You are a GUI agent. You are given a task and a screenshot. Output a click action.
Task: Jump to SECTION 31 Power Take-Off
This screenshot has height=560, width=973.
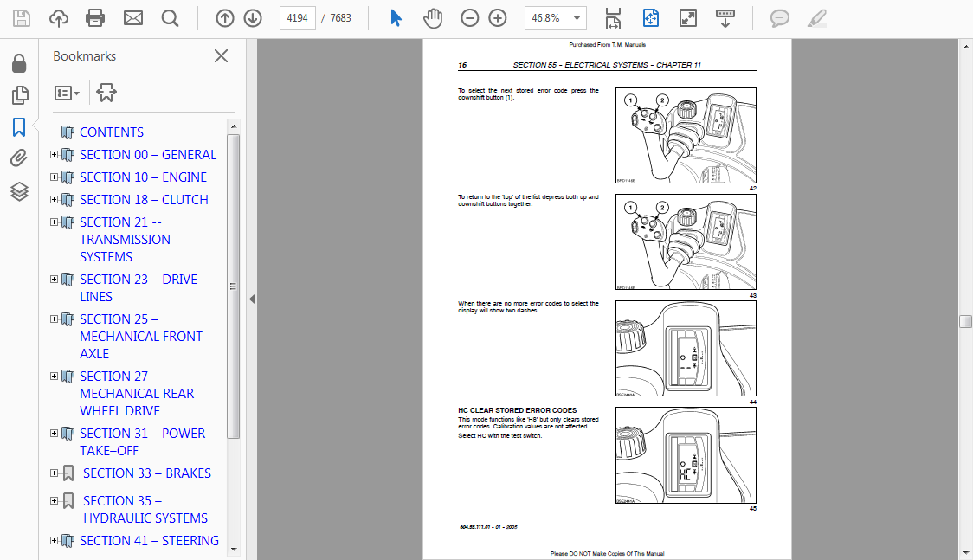coord(142,441)
